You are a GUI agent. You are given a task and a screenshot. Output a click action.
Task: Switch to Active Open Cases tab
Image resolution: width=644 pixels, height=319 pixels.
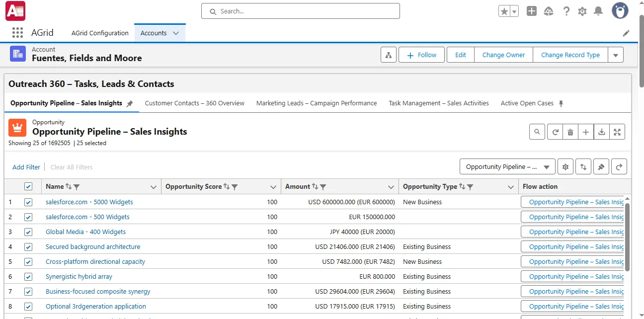click(x=527, y=103)
